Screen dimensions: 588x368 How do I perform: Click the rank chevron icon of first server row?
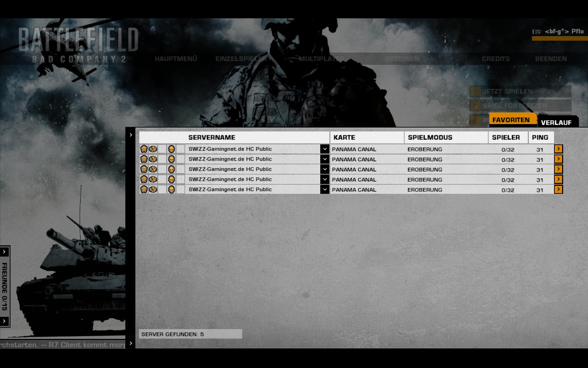144,149
